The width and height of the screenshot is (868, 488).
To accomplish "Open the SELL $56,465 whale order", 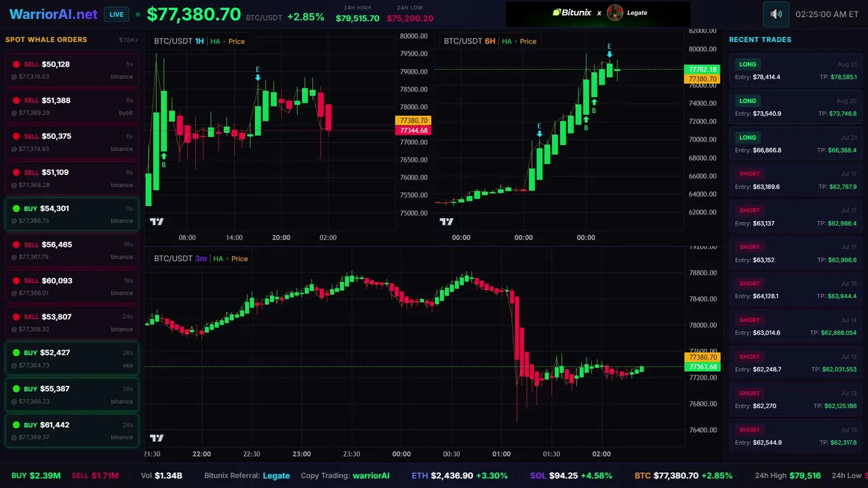I will pyautogui.click(x=72, y=250).
